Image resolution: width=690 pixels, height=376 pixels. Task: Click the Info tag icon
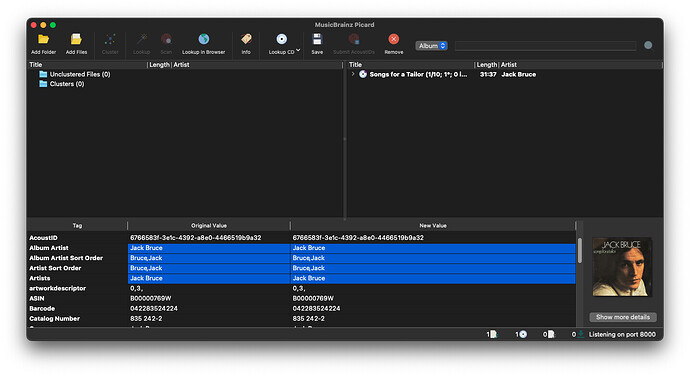[246, 39]
